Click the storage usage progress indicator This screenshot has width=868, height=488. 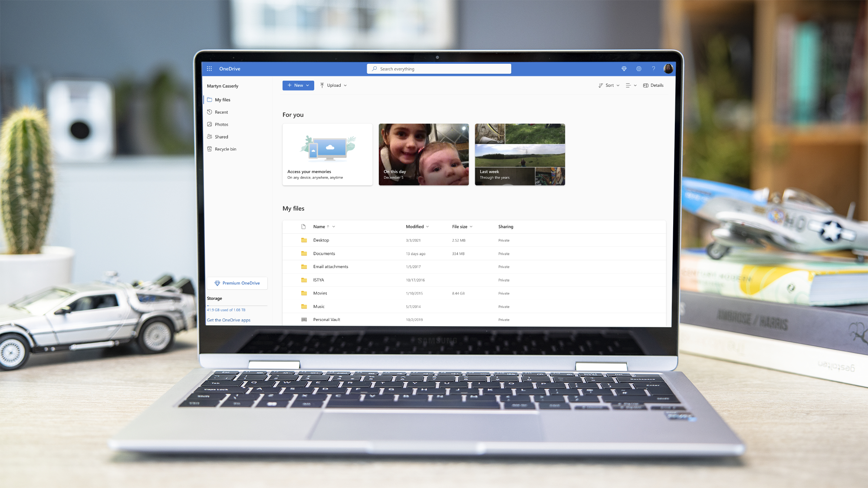click(237, 305)
